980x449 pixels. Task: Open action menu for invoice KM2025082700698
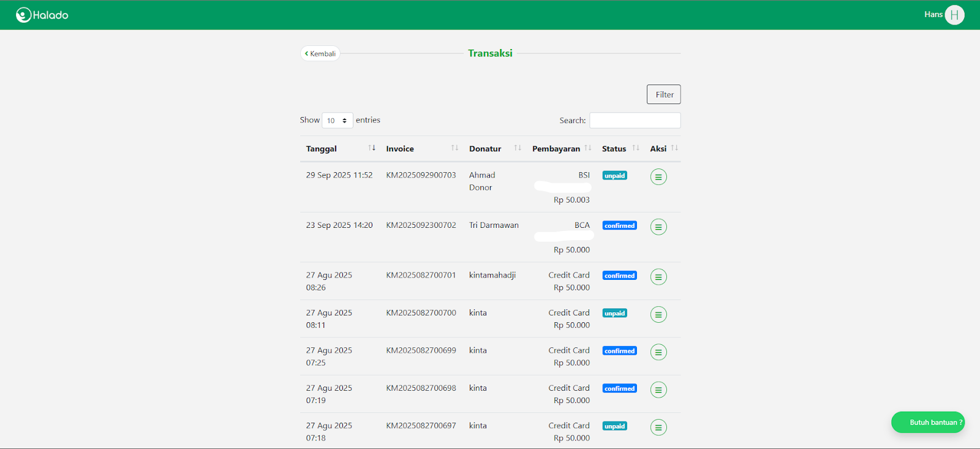click(658, 390)
